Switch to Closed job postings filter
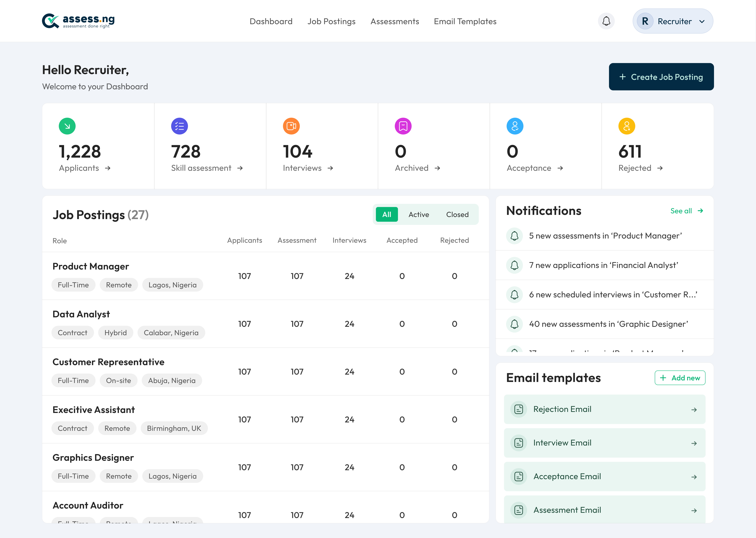Screen dimensions: 756x538 457,215
